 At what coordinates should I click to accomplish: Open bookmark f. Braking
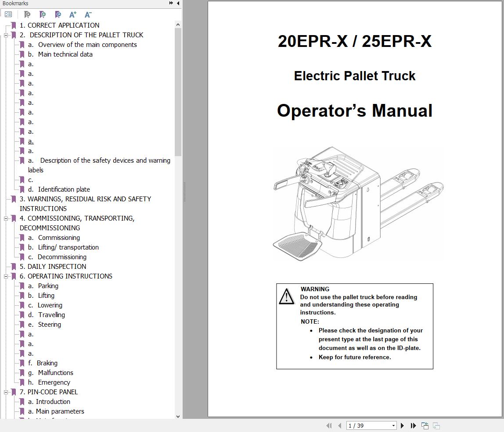point(43,363)
